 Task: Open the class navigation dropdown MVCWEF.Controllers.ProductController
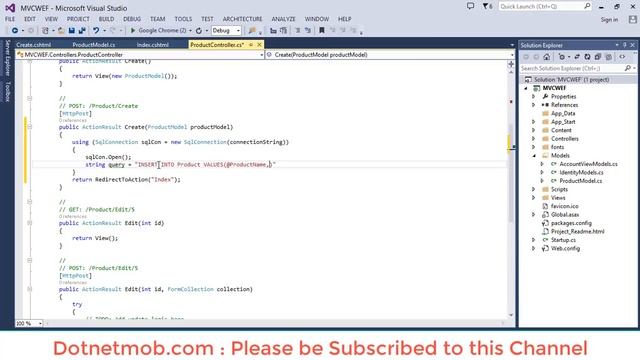coord(140,54)
